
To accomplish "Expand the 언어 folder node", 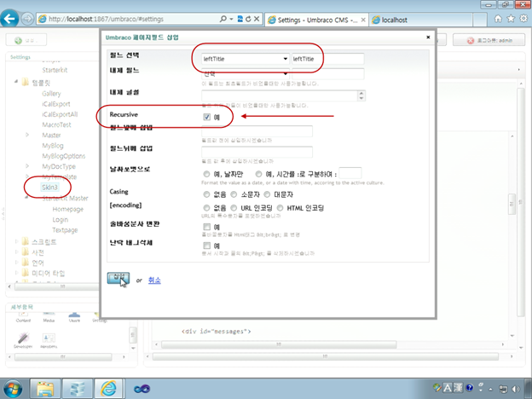I will tap(16, 263).
